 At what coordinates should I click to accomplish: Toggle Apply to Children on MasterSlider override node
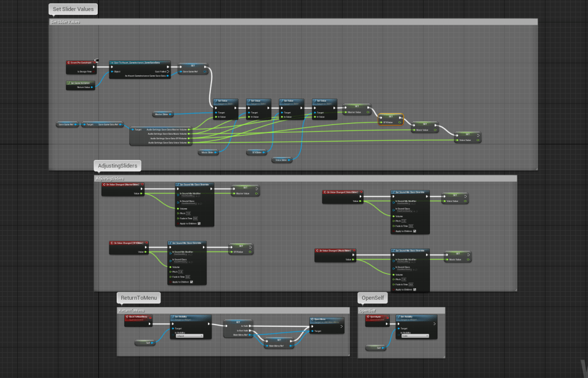click(198, 223)
